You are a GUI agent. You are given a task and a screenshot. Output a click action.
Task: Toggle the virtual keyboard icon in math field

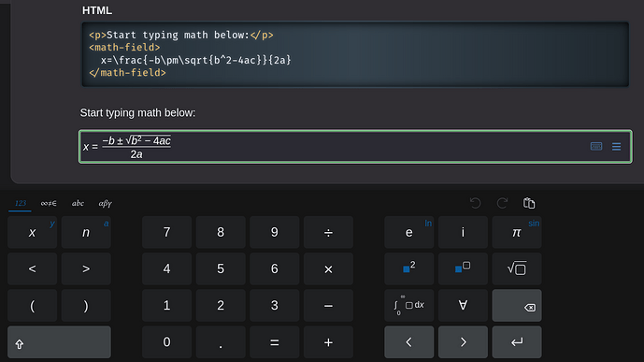(x=596, y=146)
